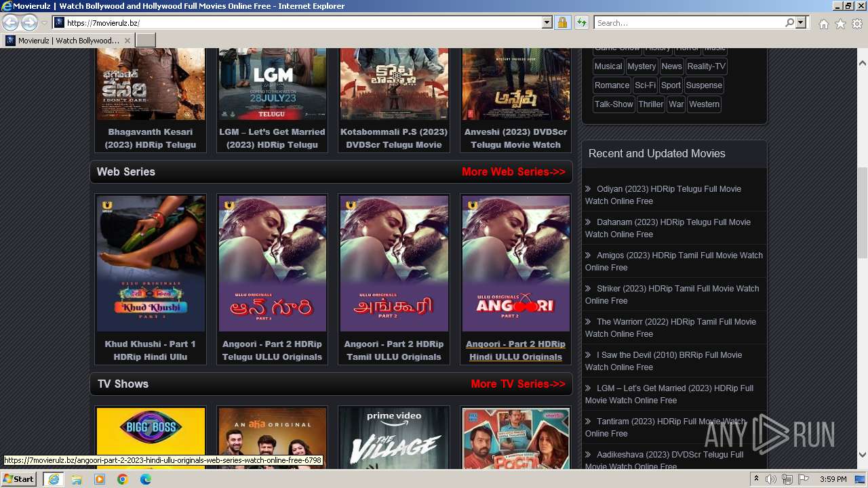Select the Sci-Fi genre tag
The height and width of the screenshot is (488, 868).
(x=645, y=85)
